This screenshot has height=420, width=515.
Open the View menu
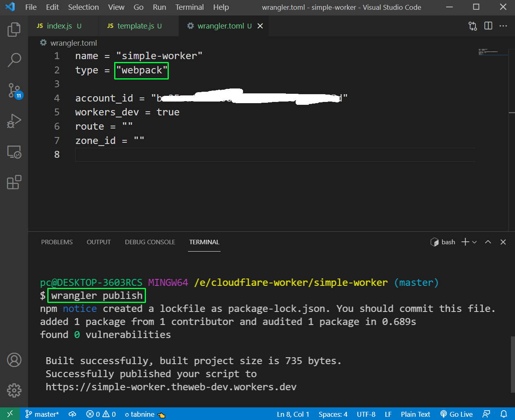[116, 7]
